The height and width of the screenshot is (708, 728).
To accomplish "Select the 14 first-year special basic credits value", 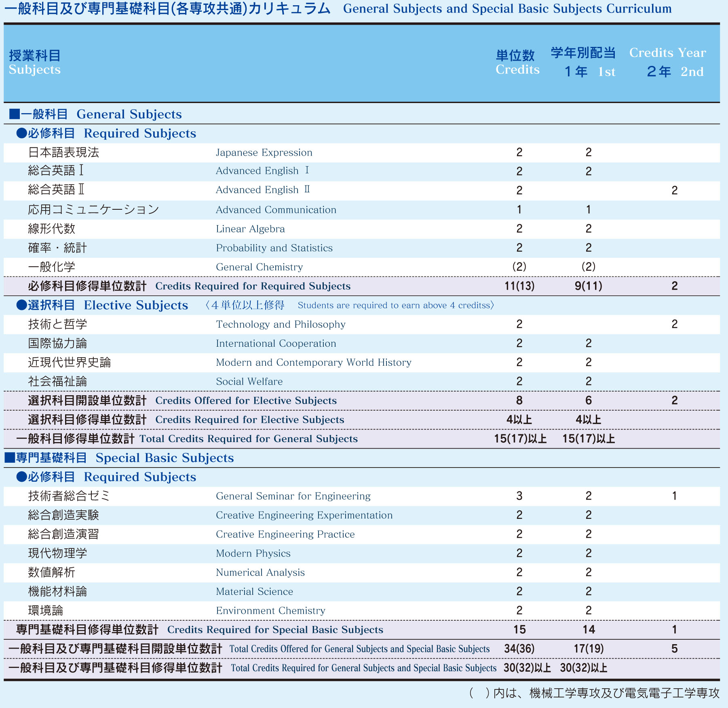I will click(x=589, y=630).
